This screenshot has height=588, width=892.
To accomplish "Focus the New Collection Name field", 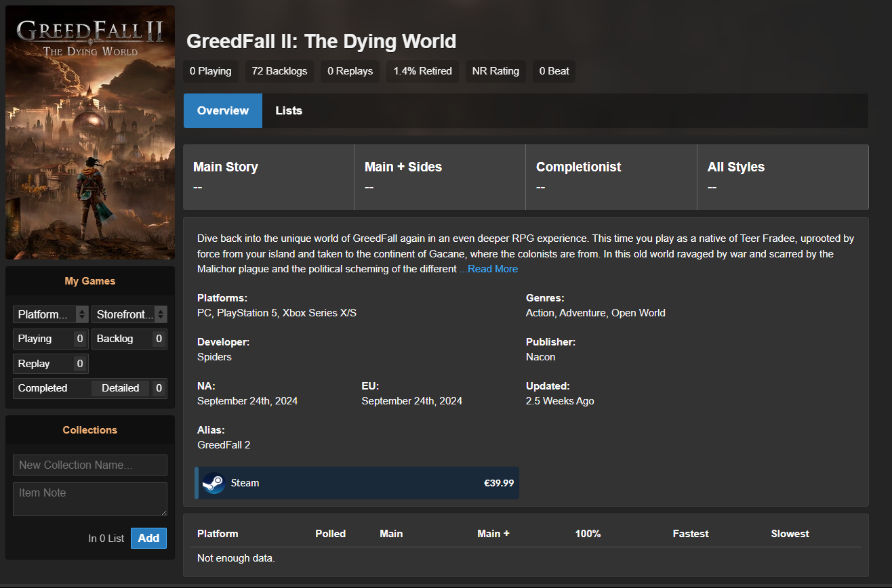I will [x=90, y=465].
